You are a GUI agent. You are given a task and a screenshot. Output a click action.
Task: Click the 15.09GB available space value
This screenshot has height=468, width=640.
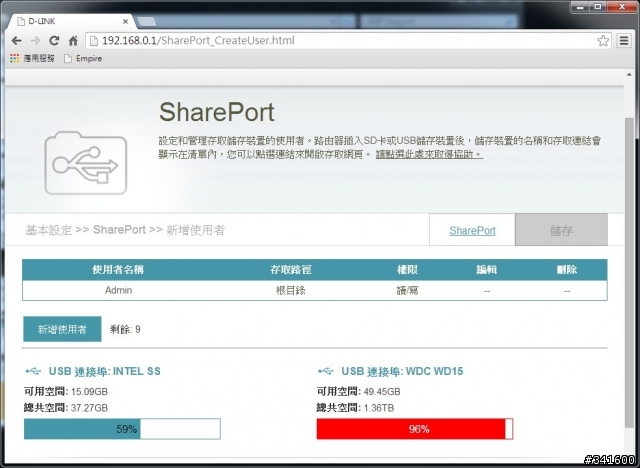point(89,392)
